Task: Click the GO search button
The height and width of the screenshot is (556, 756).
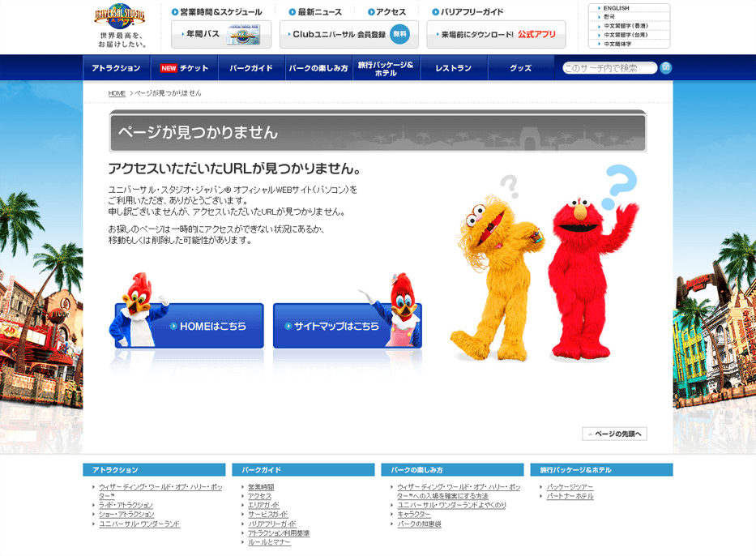Action: click(x=666, y=68)
